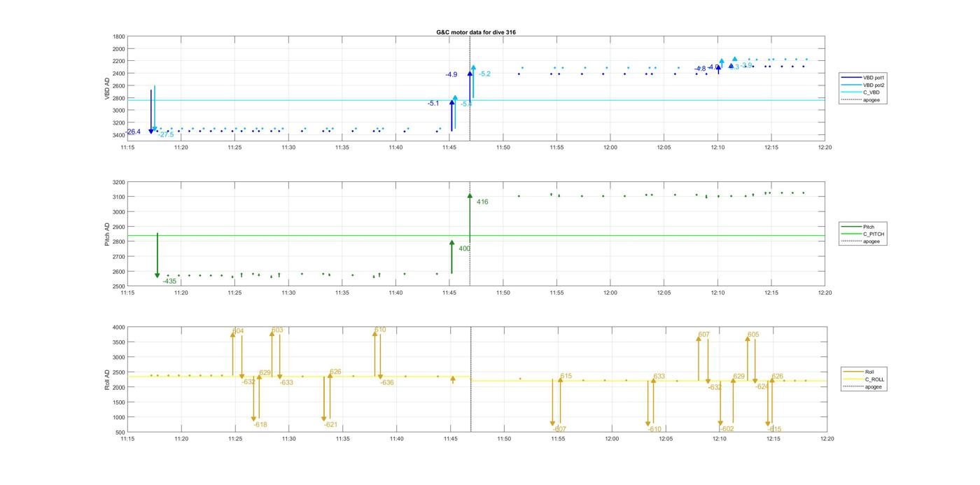Select "Pitch" entry in the middle legend
The image size is (980, 485).
(x=869, y=227)
